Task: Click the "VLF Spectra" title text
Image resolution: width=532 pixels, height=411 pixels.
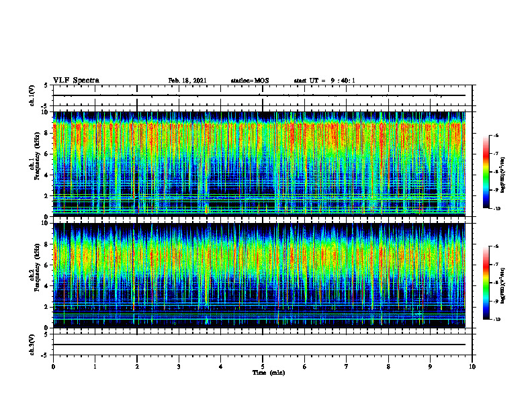Action: pos(76,80)
